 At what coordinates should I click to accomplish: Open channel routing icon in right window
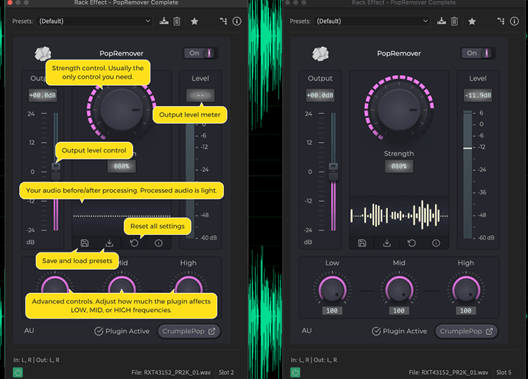501,21
